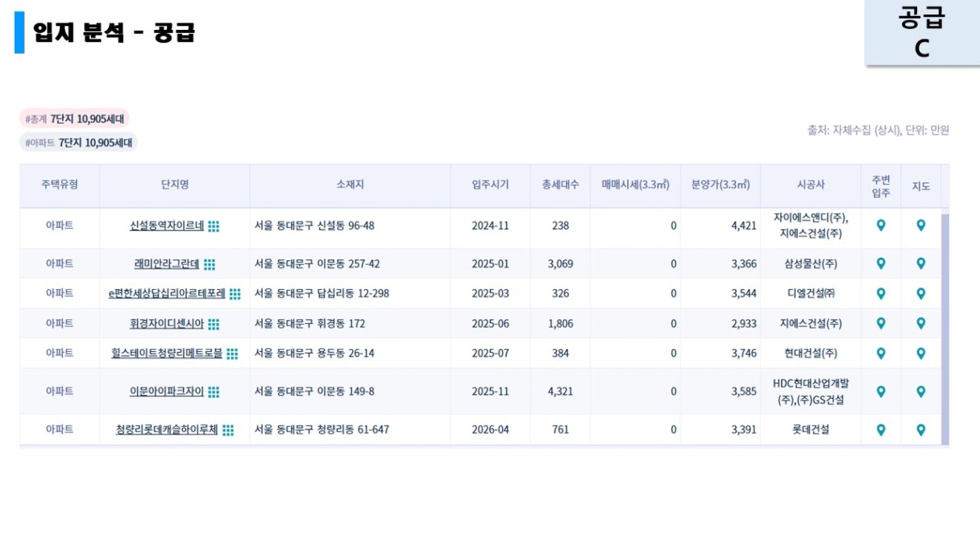Sort by 입주시기 column header
This screenshot has width=980, height=551.
coord(491,184)
